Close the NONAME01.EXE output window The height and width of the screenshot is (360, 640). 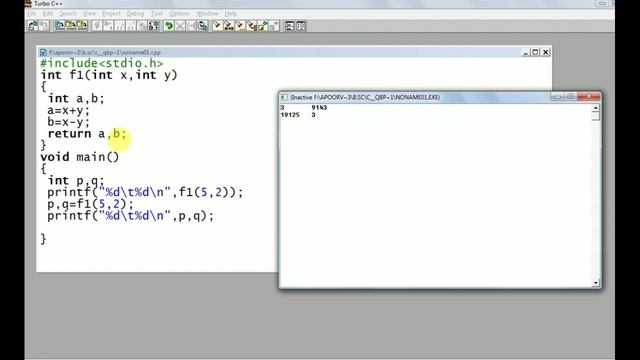tap(589, 97)
